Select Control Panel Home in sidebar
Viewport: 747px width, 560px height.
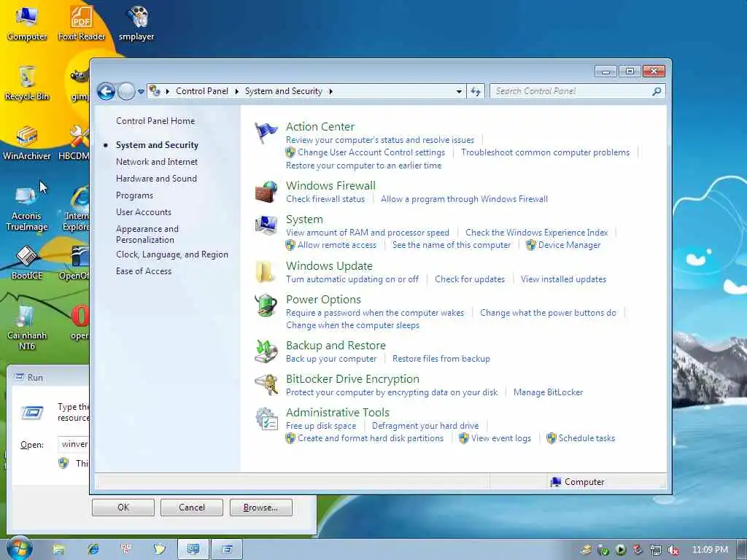[x=155, y=121]
